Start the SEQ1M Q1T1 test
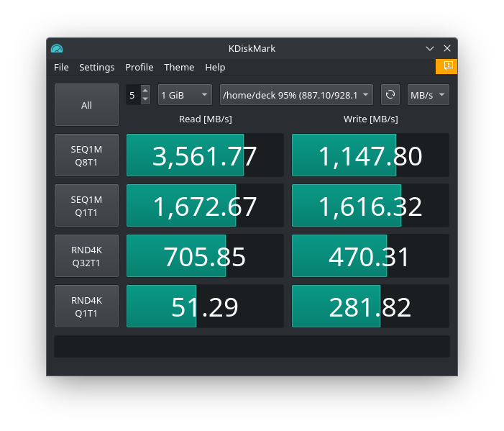 pos(86,206)
